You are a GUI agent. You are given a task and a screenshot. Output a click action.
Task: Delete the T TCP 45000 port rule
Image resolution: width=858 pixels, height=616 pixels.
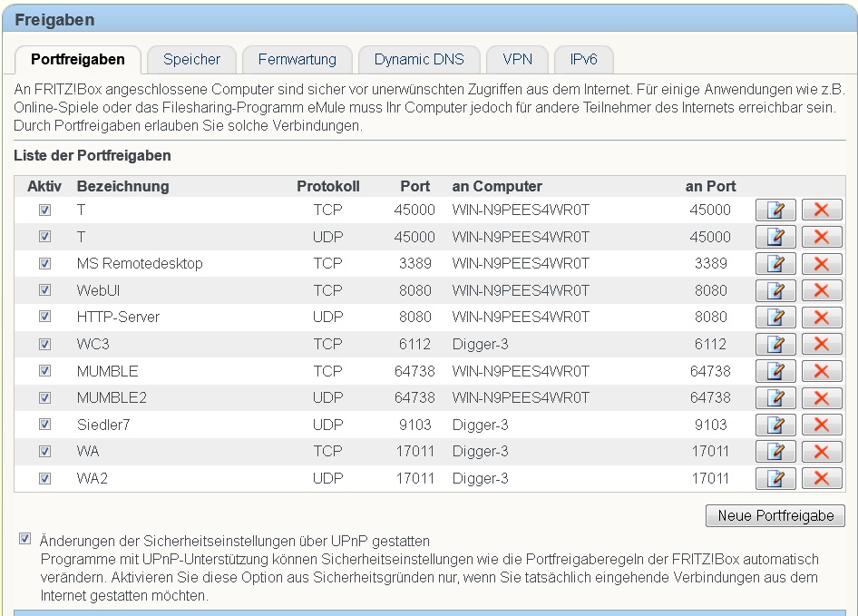coord(822,210)
